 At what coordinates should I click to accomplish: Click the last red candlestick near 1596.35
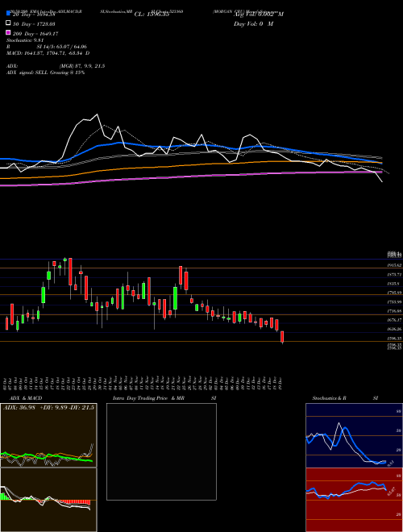tap(282, 337)
